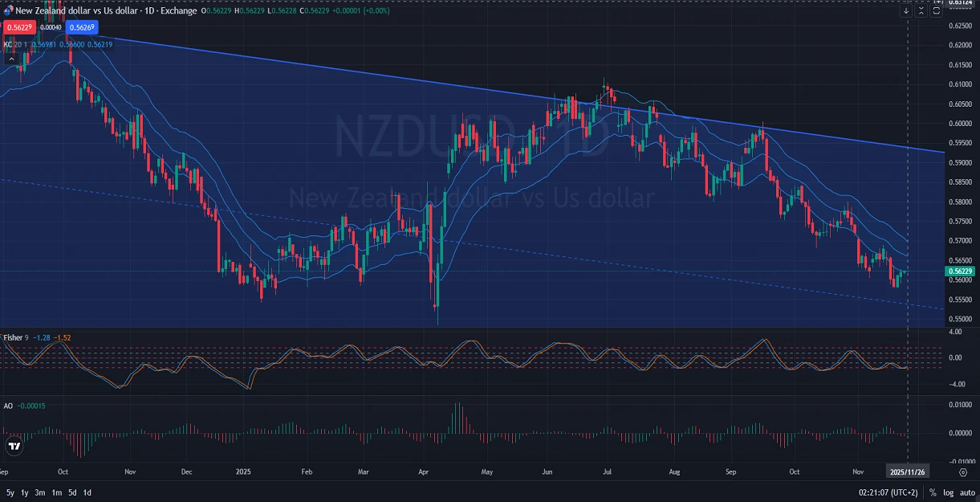Click the scroll-to-latest-bar arrow icon

pyautogui.click(x=906, y=10)
